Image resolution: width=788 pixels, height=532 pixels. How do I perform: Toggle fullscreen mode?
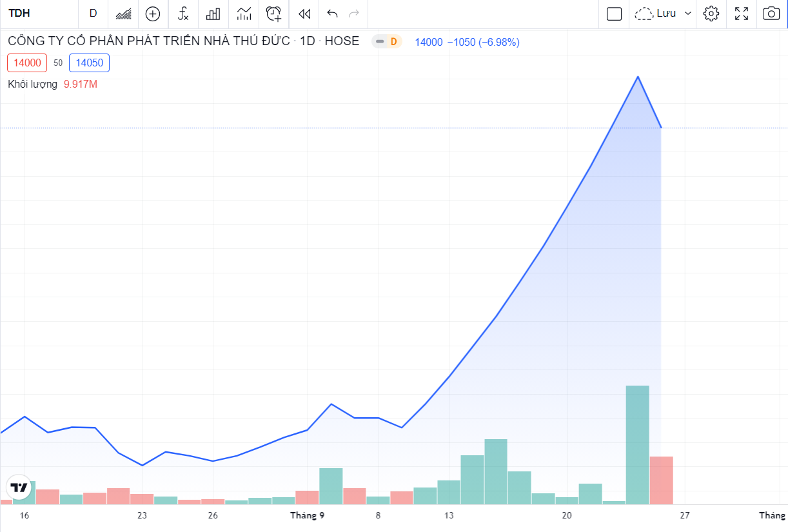click(742, 14)
